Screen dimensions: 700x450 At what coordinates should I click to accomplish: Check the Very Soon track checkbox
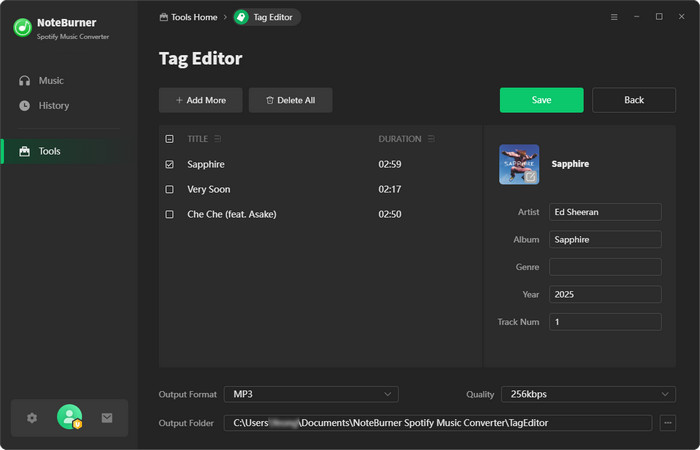(170, 189)
